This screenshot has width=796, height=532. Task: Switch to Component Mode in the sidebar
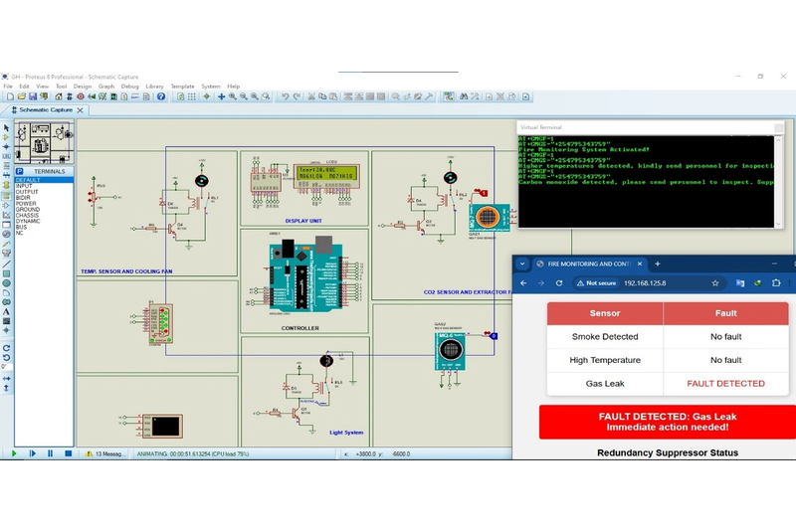(x=6, y=137)
